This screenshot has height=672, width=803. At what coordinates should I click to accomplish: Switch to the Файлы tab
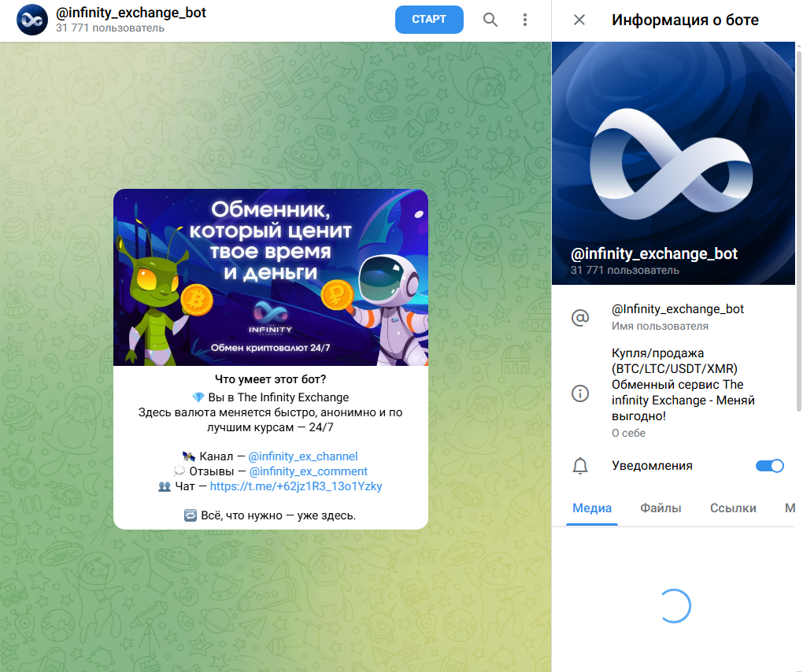661,508
